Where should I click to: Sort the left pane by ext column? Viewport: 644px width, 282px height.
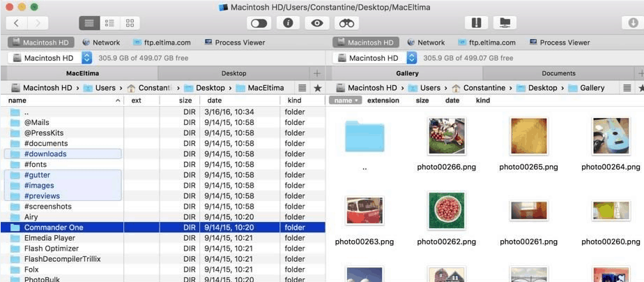pyautogui.click(x=141, y=101)
